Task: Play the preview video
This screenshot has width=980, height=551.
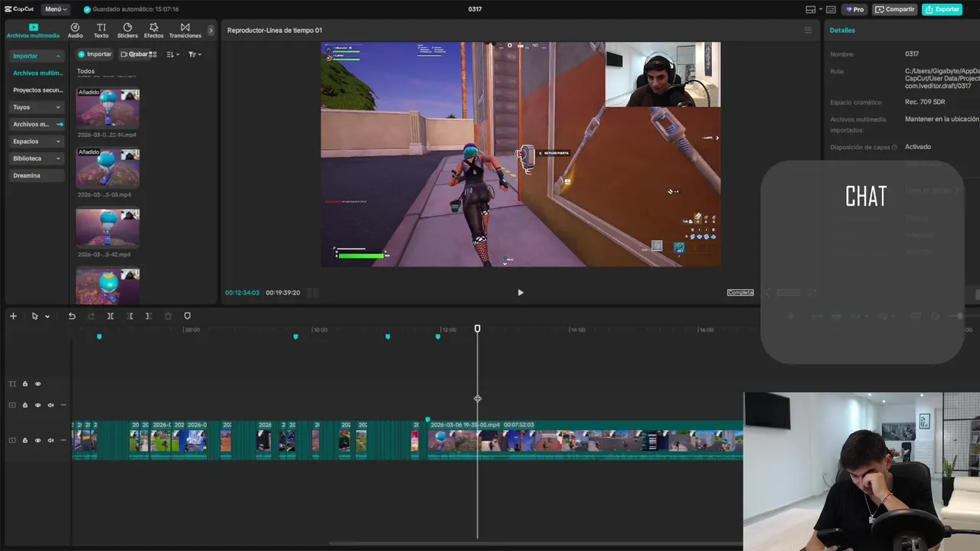Action: coord(521,292)
